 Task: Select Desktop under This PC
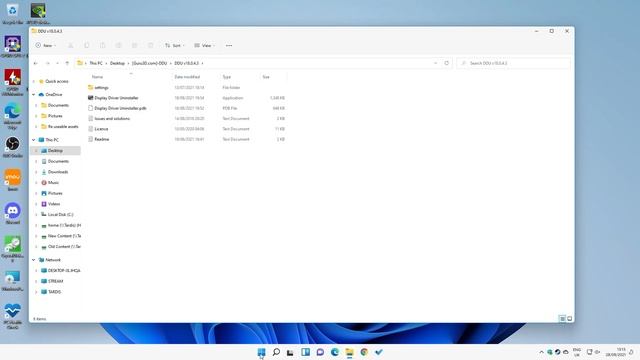click(55, 151)
